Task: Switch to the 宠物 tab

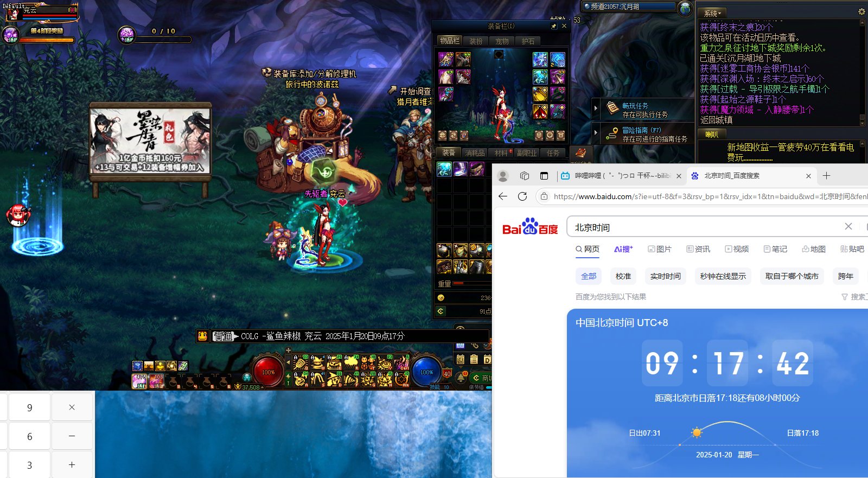Action: (x=502, y=41)
